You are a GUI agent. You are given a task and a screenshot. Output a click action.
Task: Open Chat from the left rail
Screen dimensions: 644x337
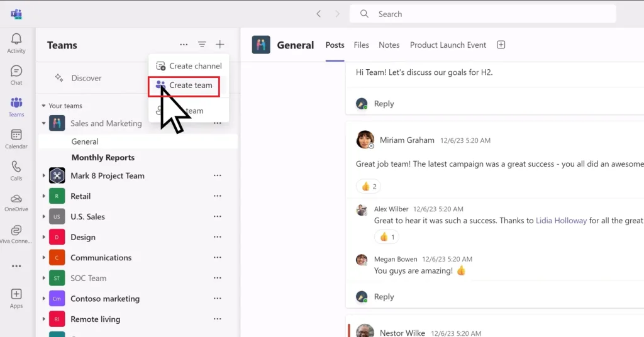coord(16,75)
